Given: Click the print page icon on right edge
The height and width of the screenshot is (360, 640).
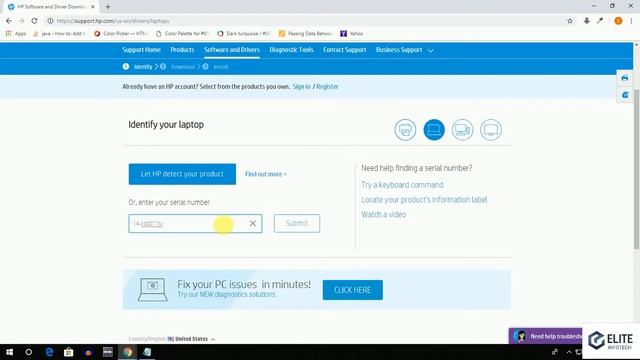Looking at the screenshot, I should coord(625,78).
